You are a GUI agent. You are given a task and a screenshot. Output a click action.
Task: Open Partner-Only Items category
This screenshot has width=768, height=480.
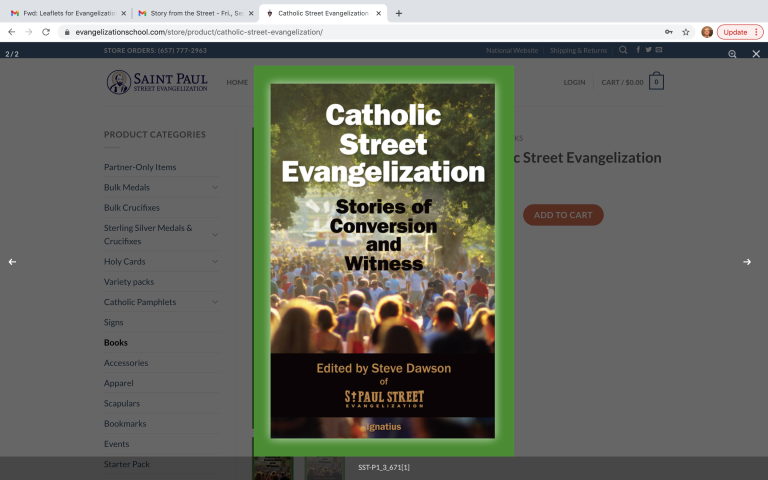pos(140,167)
